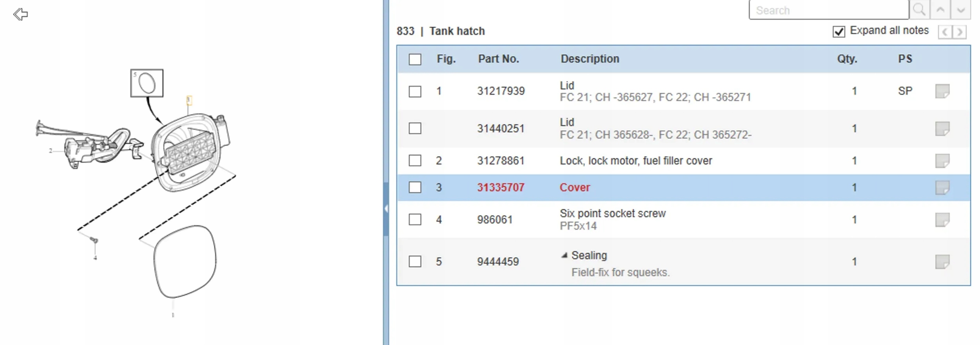Check the select-all checkbox in table header
The width and height of the screenshot is (980, 345).
coord(415,59)
